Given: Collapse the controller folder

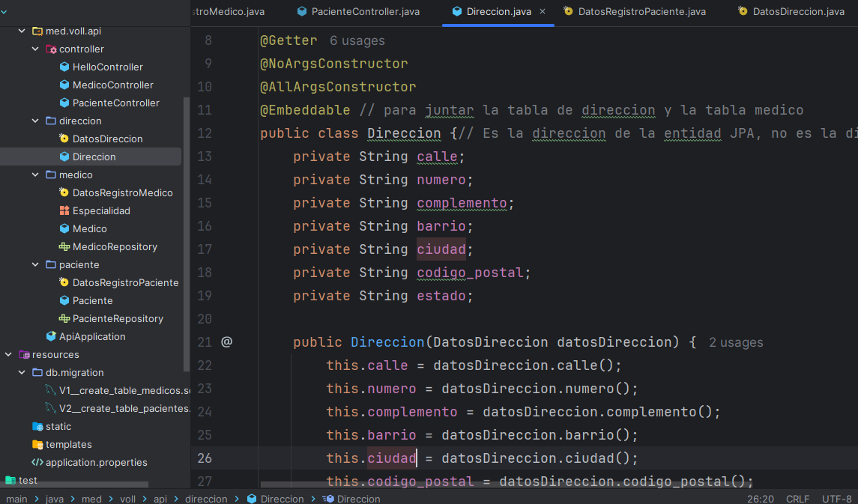Looking at the screenshot, I should click(x=35, y=49).
